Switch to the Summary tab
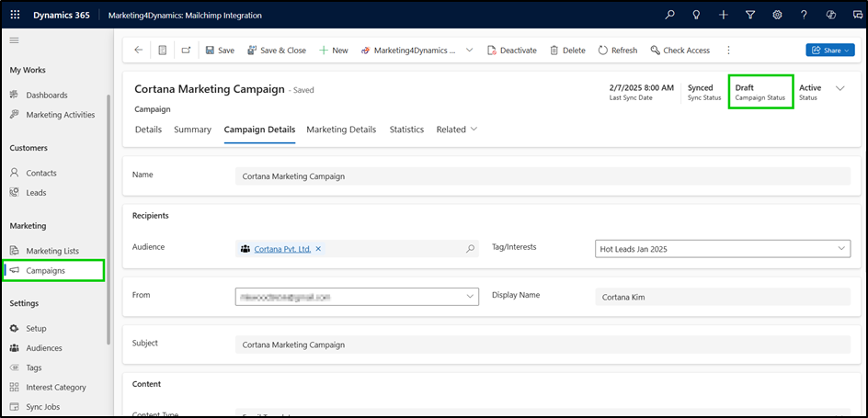Image resolution: width=868 pixels, height=418 pixels. [x=193, y=130]
